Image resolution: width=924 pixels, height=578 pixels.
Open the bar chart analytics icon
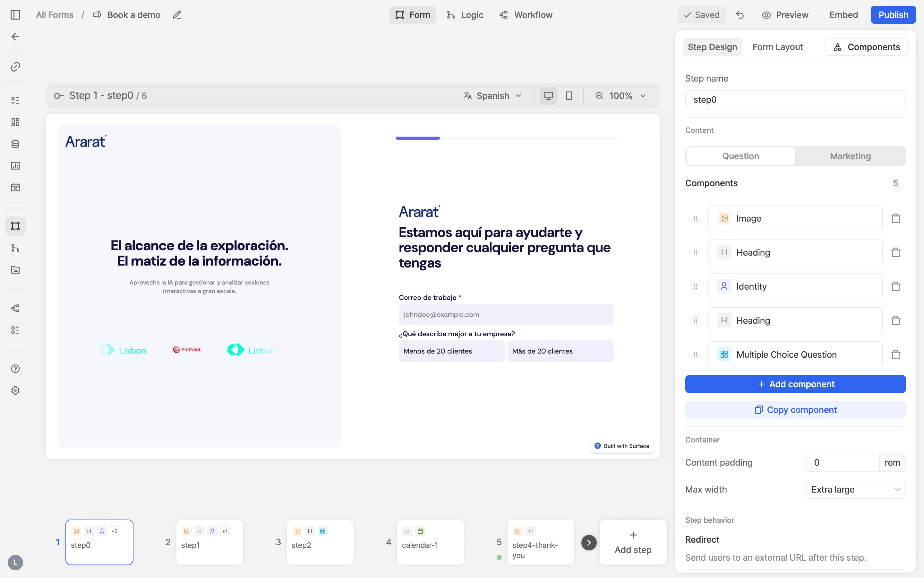[x=15, y=165]
